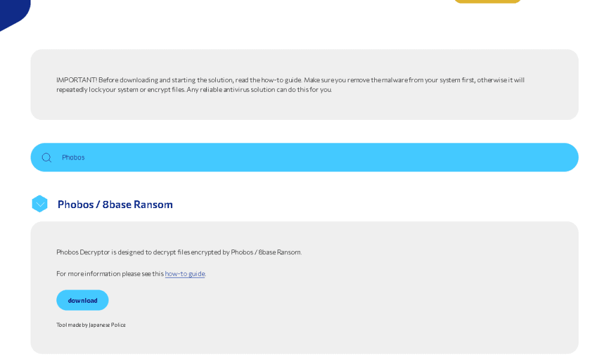This screenshot has height=364, width=614.
Task: Click "For more information please see this" text
Action: coord(110,274)
